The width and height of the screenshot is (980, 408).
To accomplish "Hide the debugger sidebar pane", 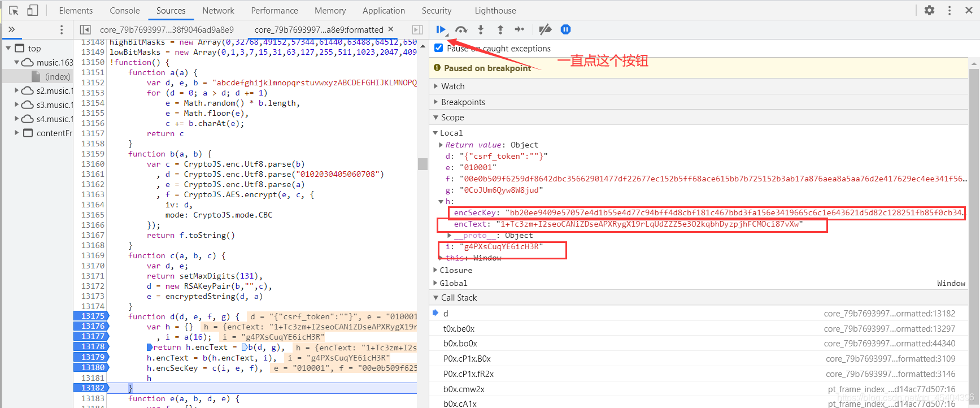I will coord(417,29).
